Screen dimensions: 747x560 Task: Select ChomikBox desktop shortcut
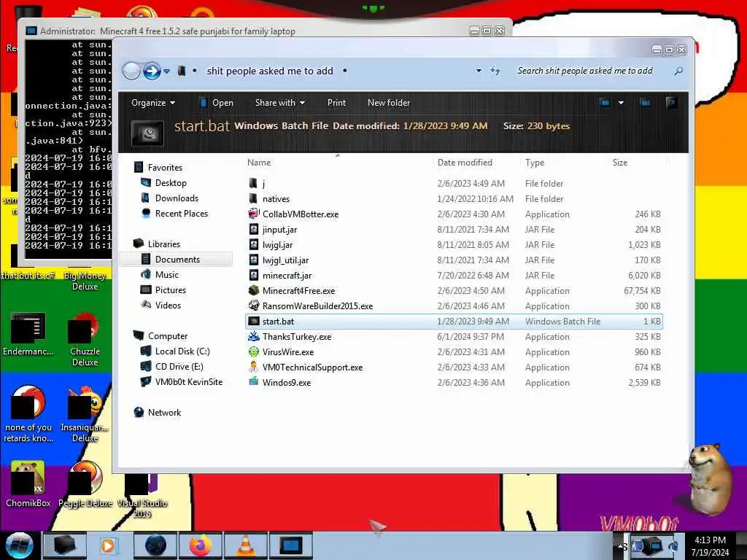pyautogui.click(x=28, y=484)
